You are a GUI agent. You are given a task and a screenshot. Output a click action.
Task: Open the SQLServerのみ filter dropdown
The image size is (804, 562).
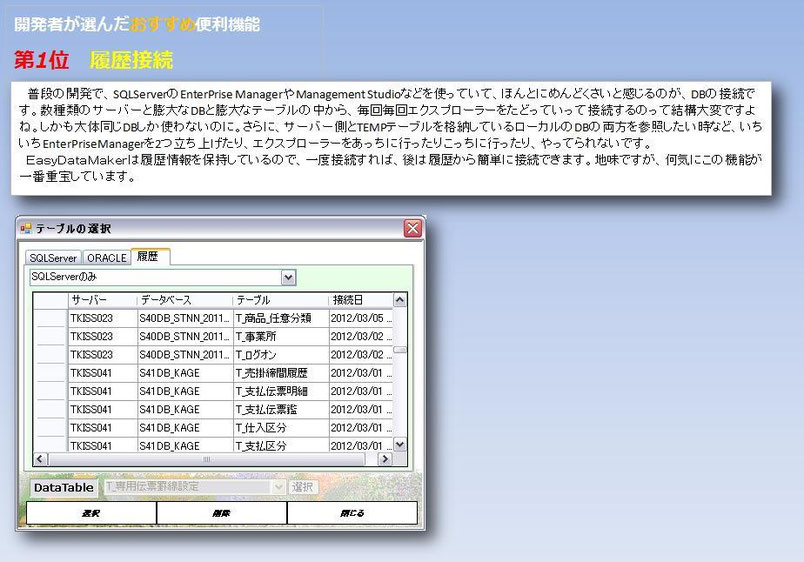coord(288,277)
